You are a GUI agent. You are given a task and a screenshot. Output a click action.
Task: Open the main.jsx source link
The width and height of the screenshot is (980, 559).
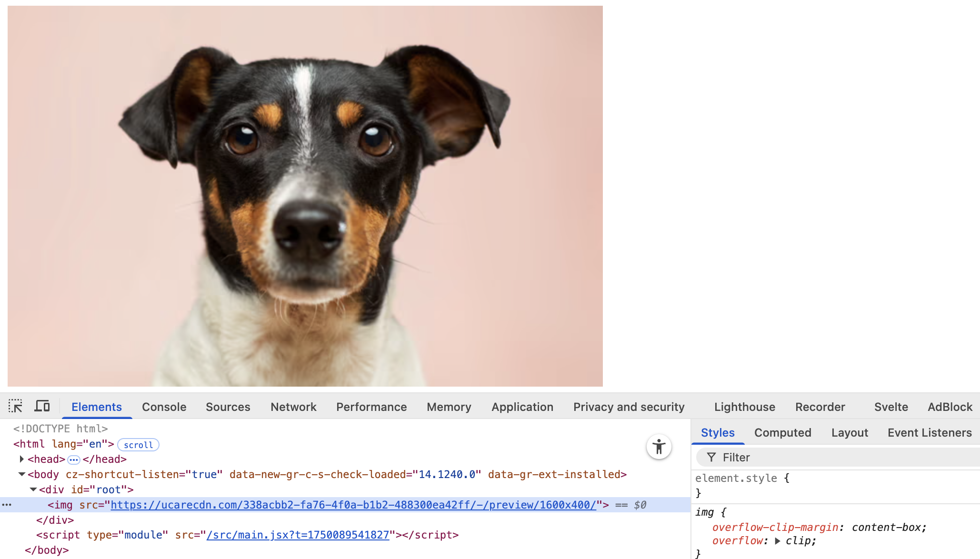tap(298, 535)
